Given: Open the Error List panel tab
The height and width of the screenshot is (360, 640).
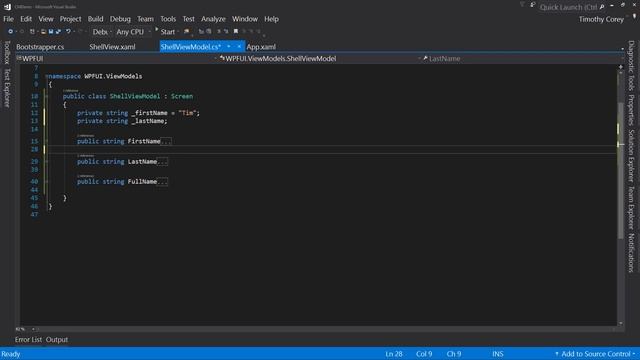Looking at the screenshot, I should point(28,340).
